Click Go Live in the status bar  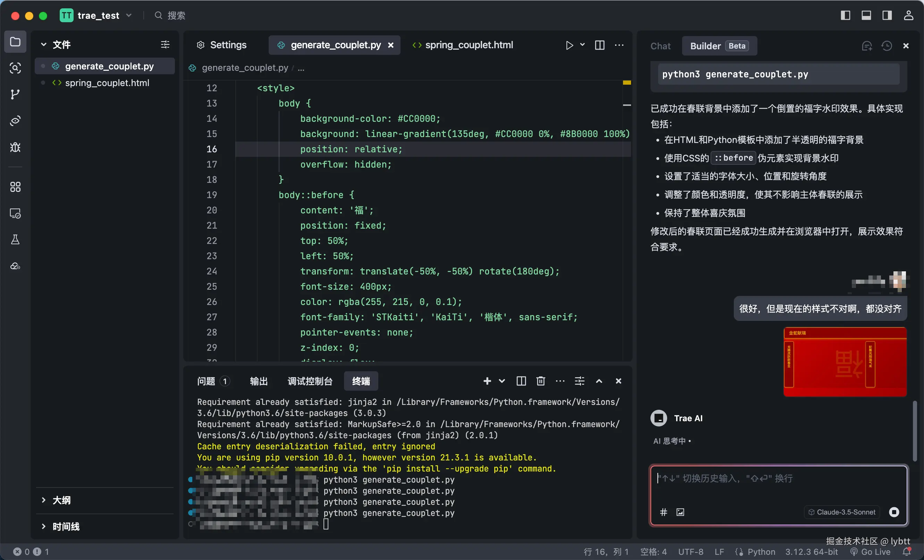(871, 552)
